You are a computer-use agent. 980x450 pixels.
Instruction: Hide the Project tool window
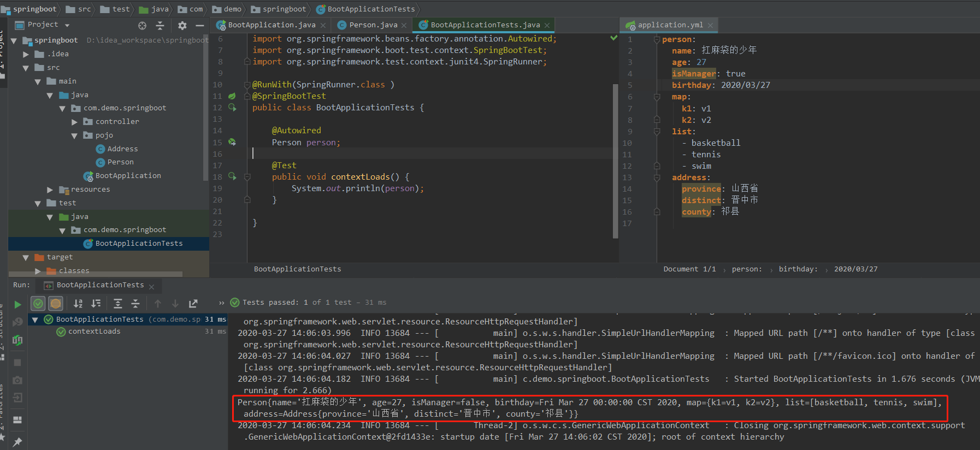(200, 25)
